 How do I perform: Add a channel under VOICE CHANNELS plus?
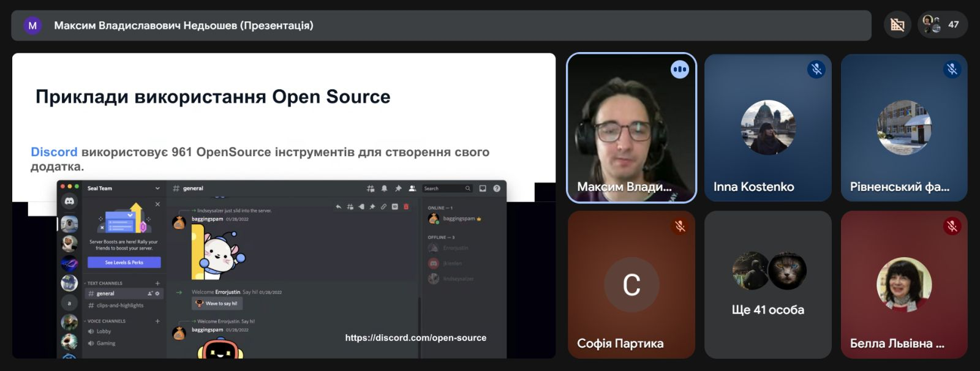157,321
